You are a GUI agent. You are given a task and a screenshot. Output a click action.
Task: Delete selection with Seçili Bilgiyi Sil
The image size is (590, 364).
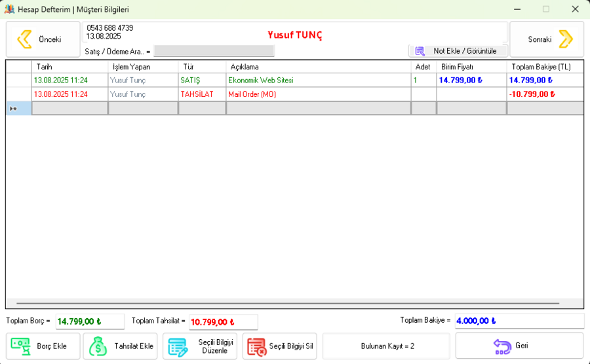coord(279,346)
